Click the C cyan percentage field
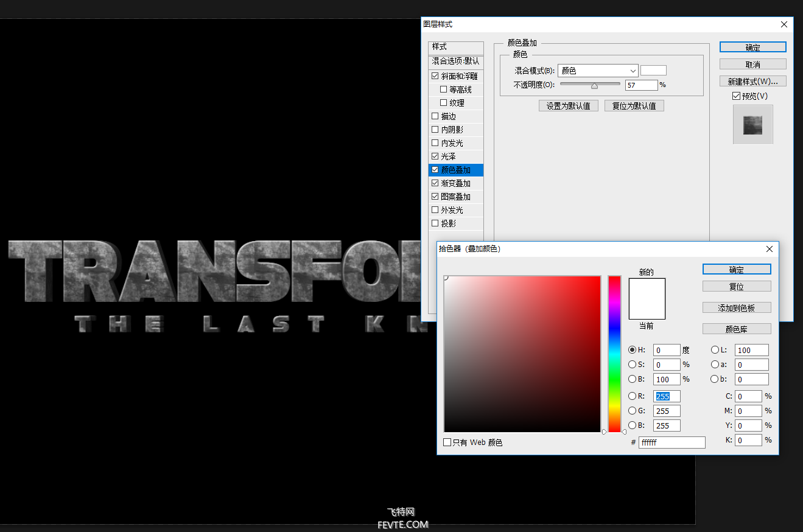This screenshot has height=532, width=803. point(748,396)
